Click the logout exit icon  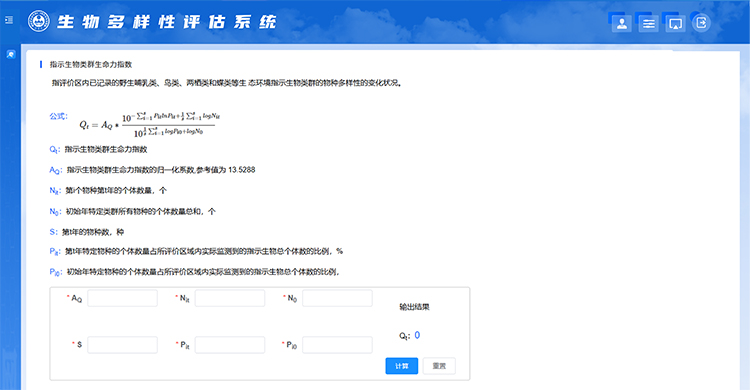(x=701, y=23)
